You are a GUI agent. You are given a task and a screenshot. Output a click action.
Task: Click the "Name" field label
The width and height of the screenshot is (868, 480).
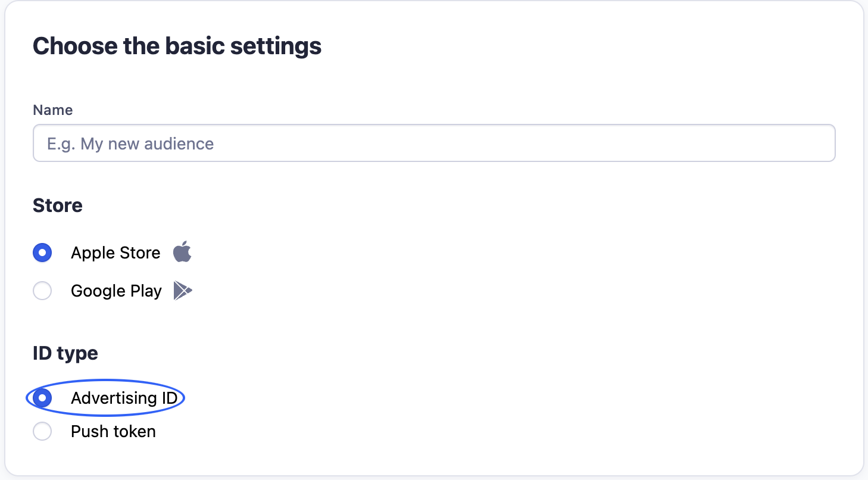pos(52,110)
